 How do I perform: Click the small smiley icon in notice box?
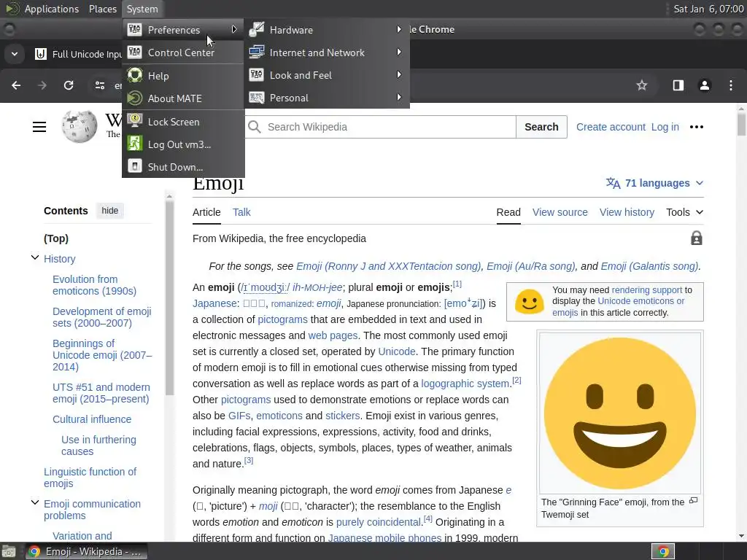click(x=530, y=301)
